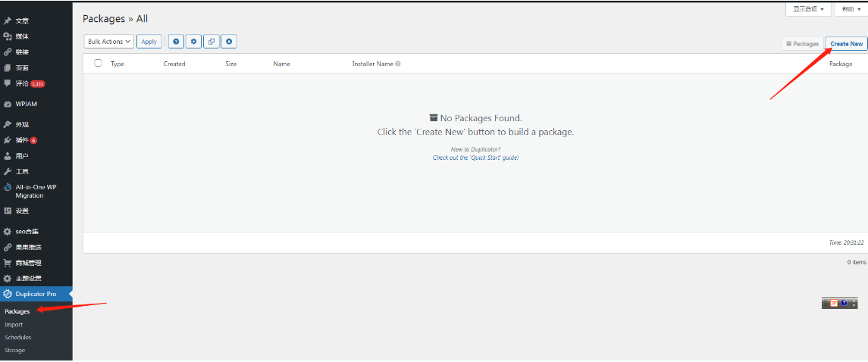Screen dimensions: 868x362
Task: Open the 插件 plugins menu
Action: (23, 140)
